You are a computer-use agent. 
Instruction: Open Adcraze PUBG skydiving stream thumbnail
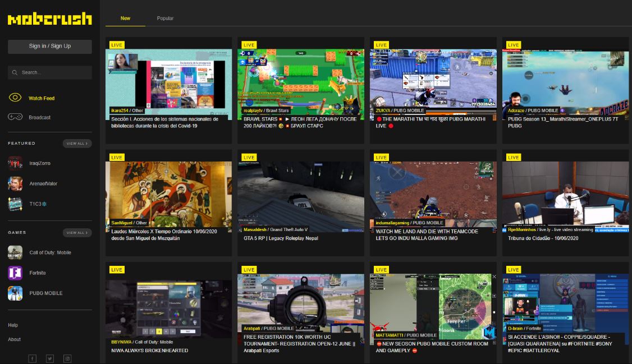[x=566, y=85]
